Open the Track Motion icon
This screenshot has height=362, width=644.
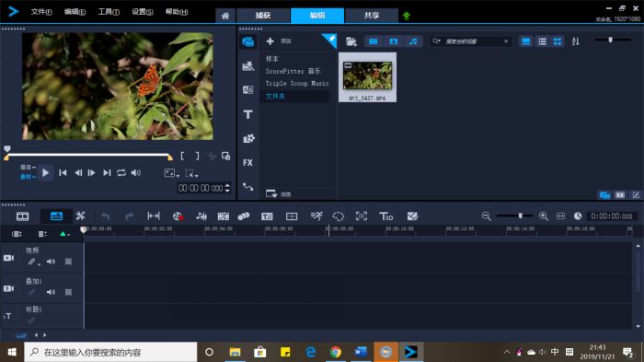click(x=244, y=216)
